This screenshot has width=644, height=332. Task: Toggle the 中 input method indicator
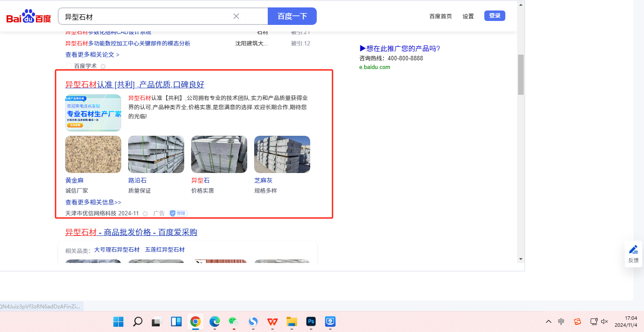click(561, 322)
